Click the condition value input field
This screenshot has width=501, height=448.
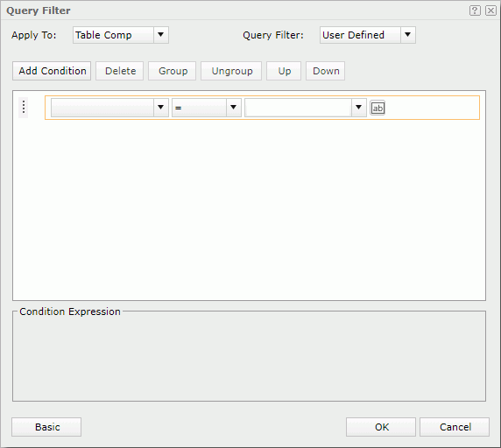[x=299, y=108]
